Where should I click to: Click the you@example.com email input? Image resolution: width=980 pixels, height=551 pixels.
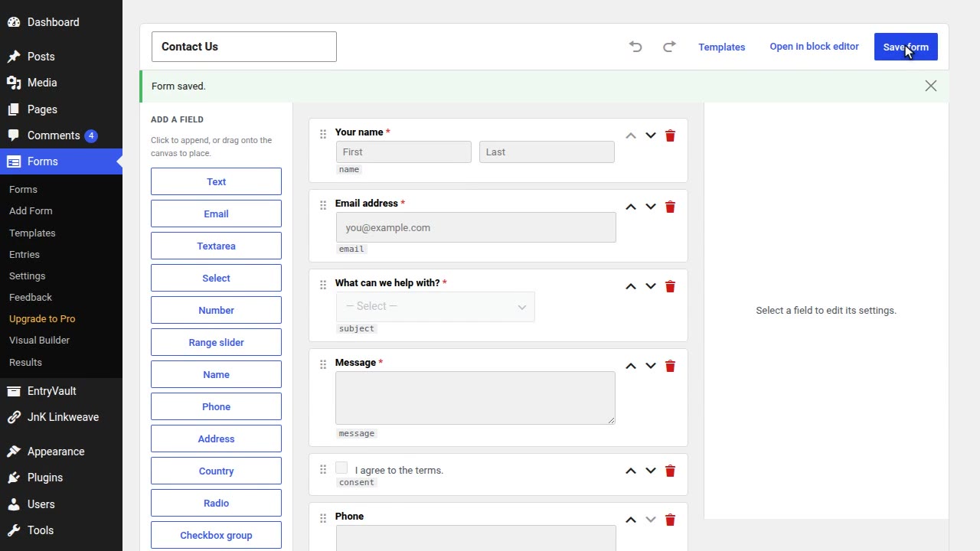point(475,227)
